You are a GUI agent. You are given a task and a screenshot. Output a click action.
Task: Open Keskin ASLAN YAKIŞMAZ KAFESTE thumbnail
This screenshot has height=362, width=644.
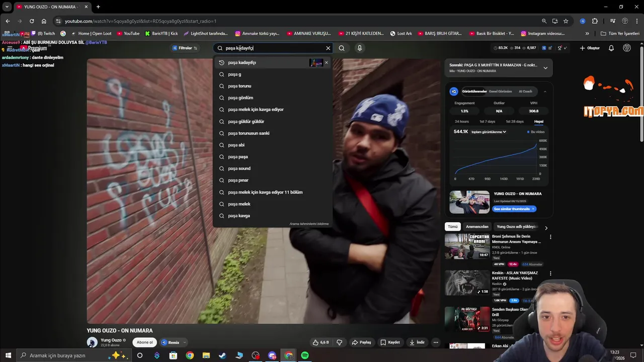(x=467, y=283)
